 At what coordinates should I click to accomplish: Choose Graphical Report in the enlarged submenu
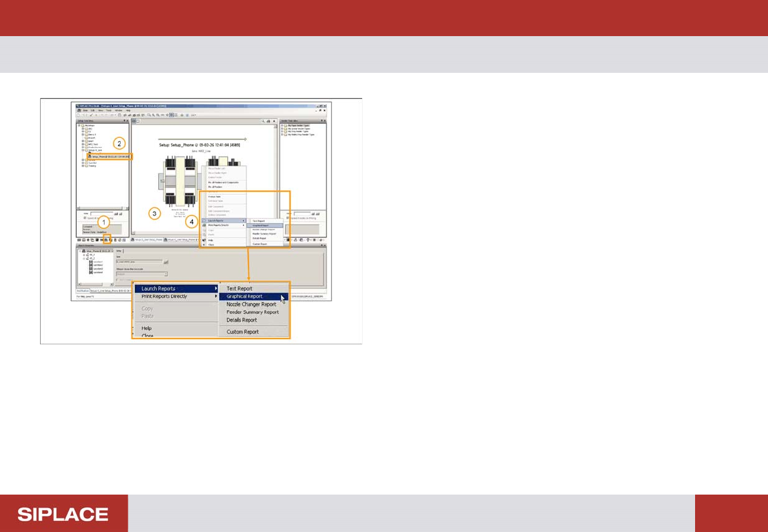click(245, 297)
